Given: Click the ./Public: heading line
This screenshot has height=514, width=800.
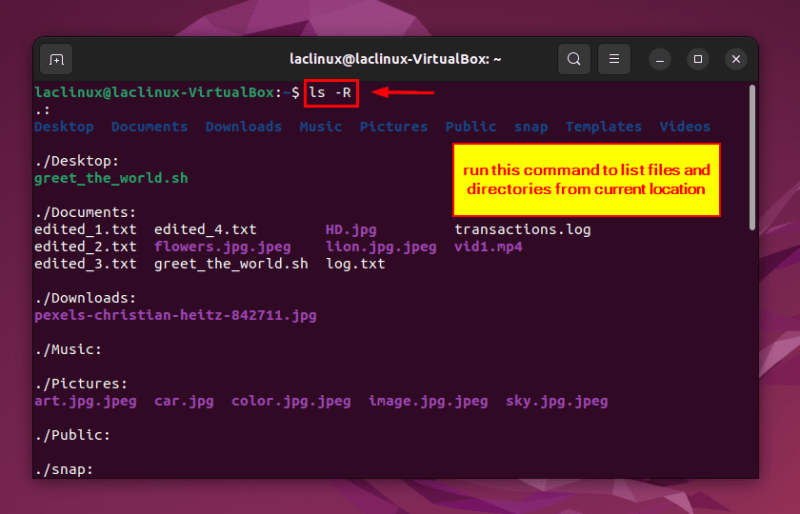Looking at the screenshot, I should click(72, 435).
